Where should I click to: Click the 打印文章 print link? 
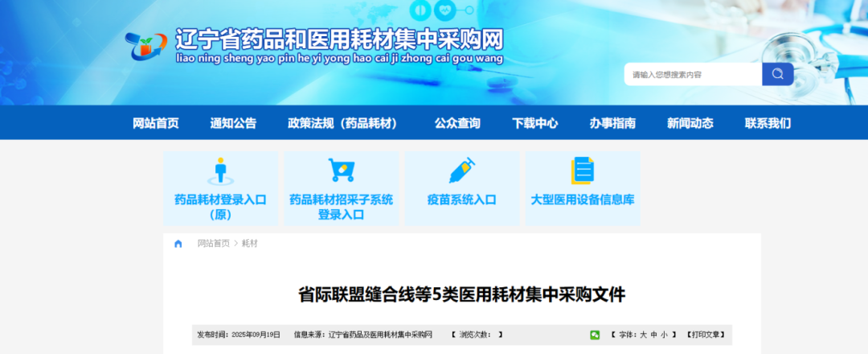709,335
